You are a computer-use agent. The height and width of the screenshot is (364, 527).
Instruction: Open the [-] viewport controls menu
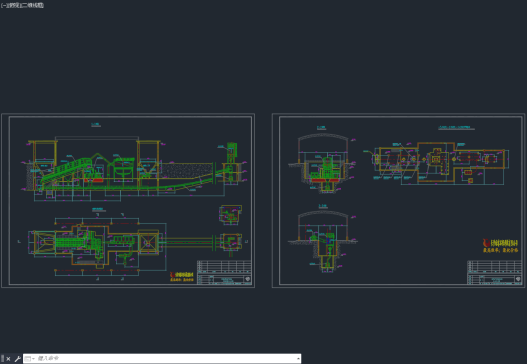pos(3,5)
